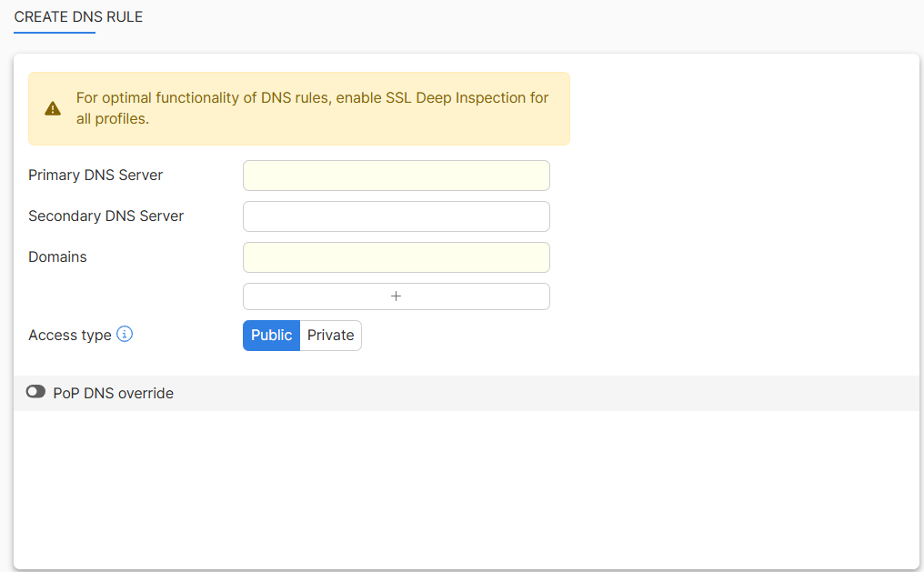
Task: Focus the Domains input field
Action: 396,257
